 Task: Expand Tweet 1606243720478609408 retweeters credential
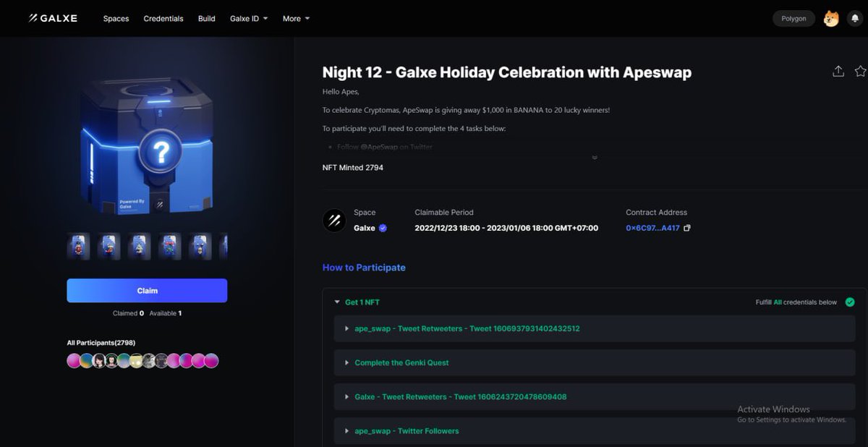tap(595, 396)
